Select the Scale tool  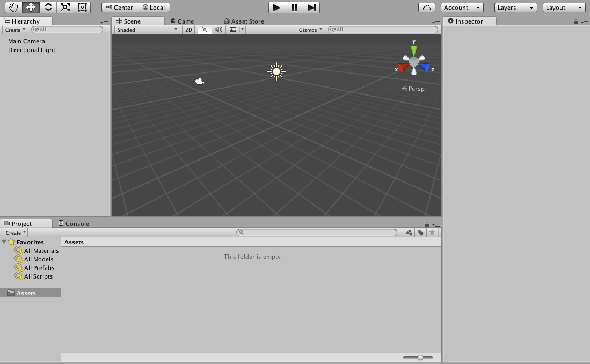coord(65,8)
